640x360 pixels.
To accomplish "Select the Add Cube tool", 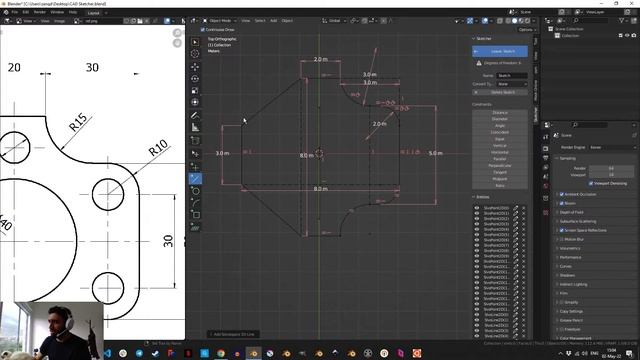I will (x=195, y=141).
